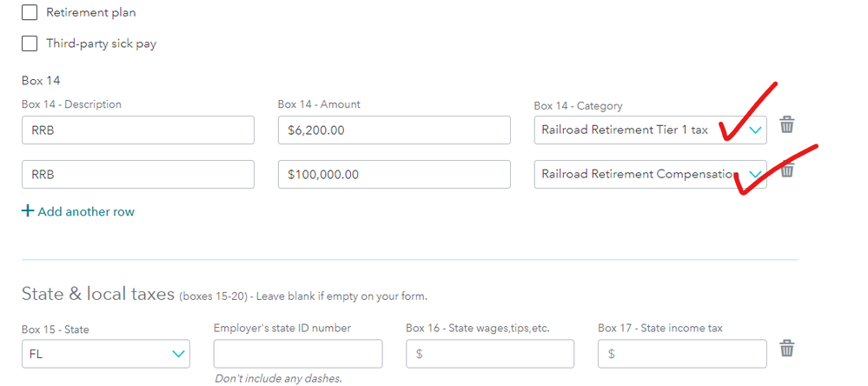This screenshot has height=386, width=868.
Task: Click the chevron arrow on Tier 1 tax category
Action: coord(755,130)
